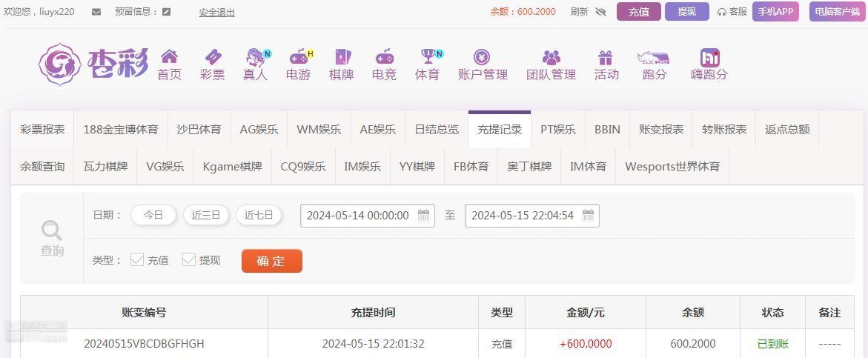Select 近七日 date range
The width and height of the screenshot is (868, 358).
pyautogui.click(x=259, y=215)
